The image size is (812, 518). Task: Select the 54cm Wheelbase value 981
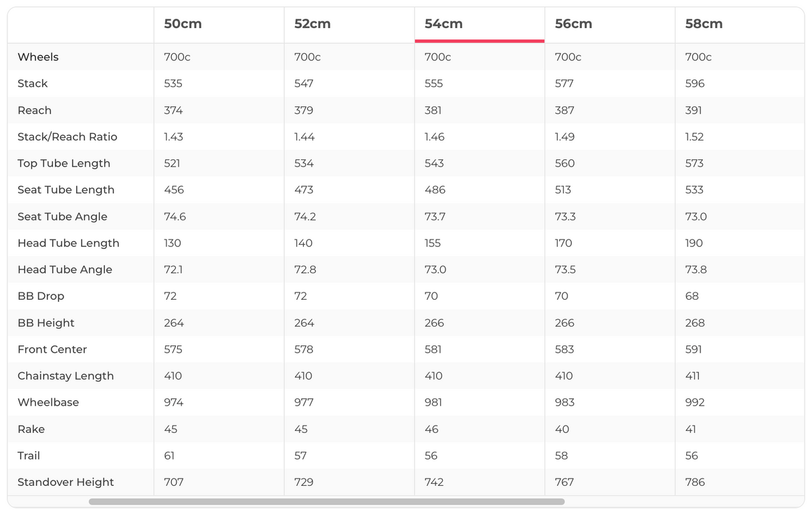(433, 402)
